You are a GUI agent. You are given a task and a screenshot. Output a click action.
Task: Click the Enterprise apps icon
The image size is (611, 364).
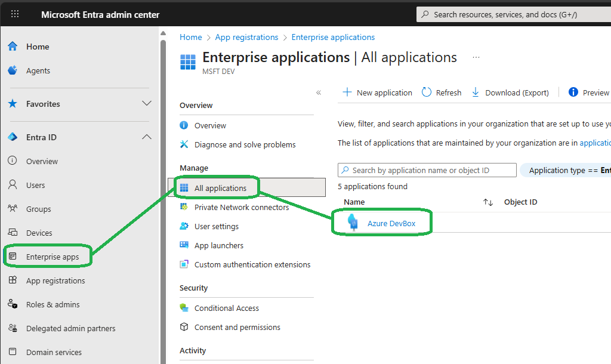pyautogui.click(x=13, y=257)
